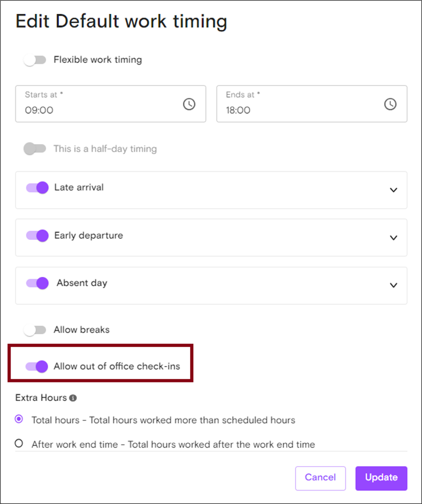
Task: Select the Total hours radio option
Action: 19,419
